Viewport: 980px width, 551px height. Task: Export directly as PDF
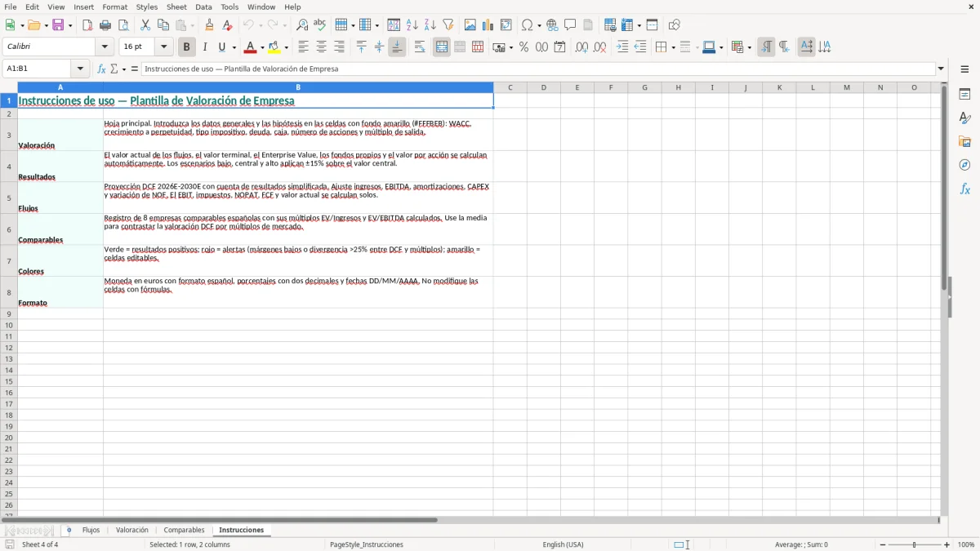pos(87,25)
